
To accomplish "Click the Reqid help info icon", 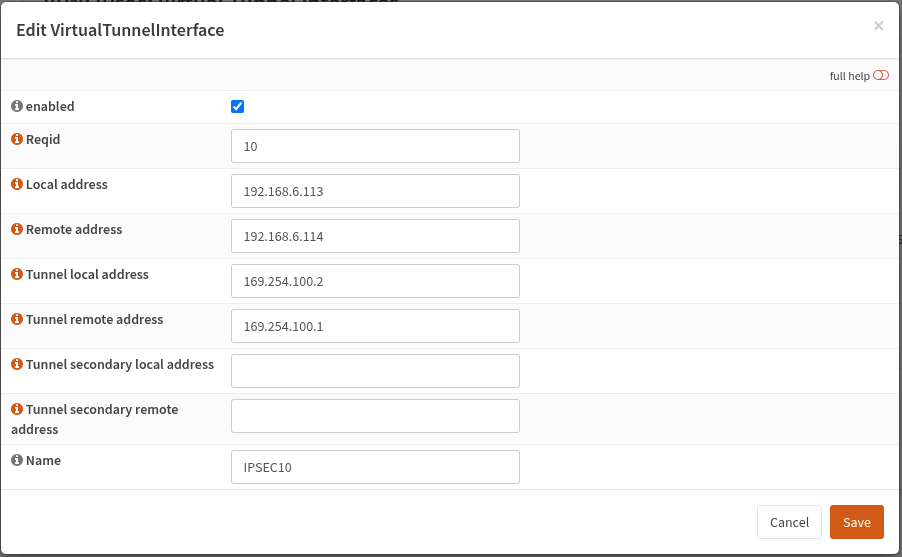I will click(x=17, y=140).
